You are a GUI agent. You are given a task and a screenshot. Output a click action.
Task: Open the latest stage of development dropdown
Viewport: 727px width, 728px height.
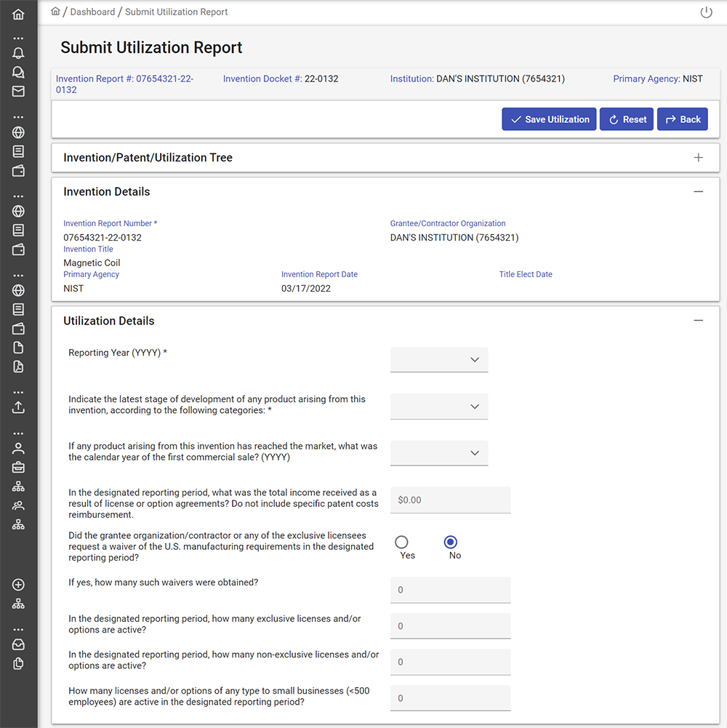pos(439,407)
